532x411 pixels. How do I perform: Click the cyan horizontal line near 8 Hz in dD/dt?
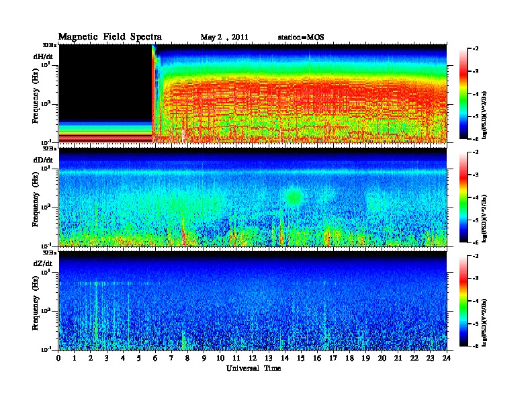click(x=253, y=172)
